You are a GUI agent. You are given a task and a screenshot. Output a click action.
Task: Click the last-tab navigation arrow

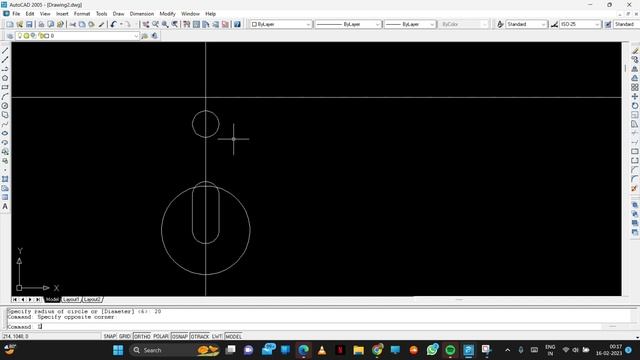point(38,300)
